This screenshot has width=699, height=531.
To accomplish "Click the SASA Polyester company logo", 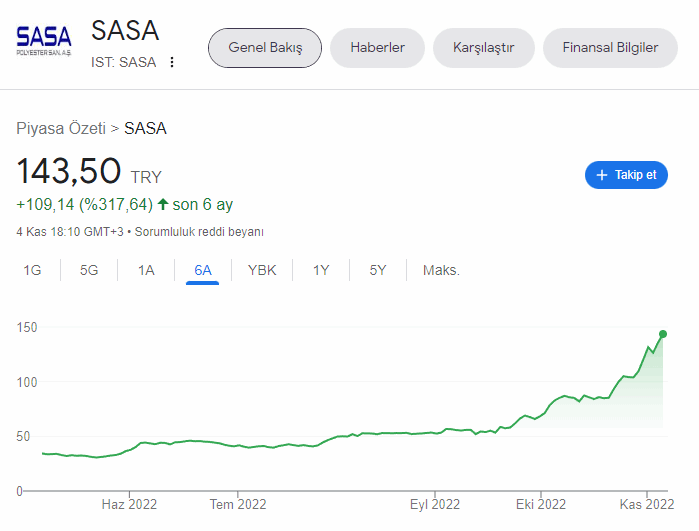I will pyautogui.click(x=44, y=41).
